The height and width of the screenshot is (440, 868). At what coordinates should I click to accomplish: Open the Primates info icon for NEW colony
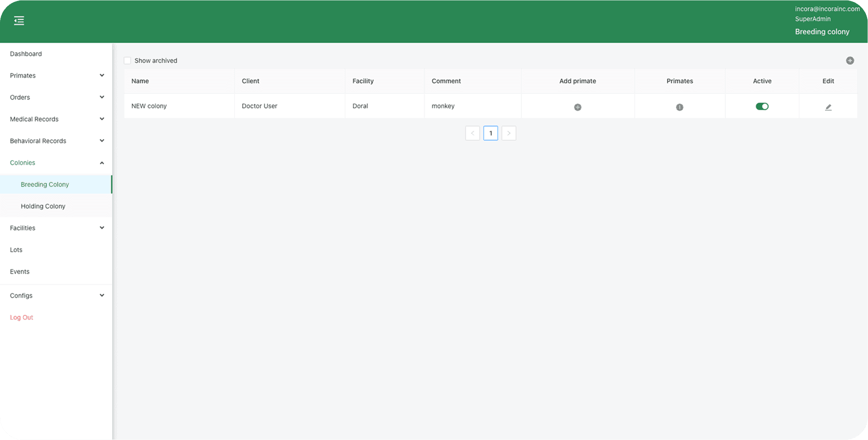coord(679,107)
